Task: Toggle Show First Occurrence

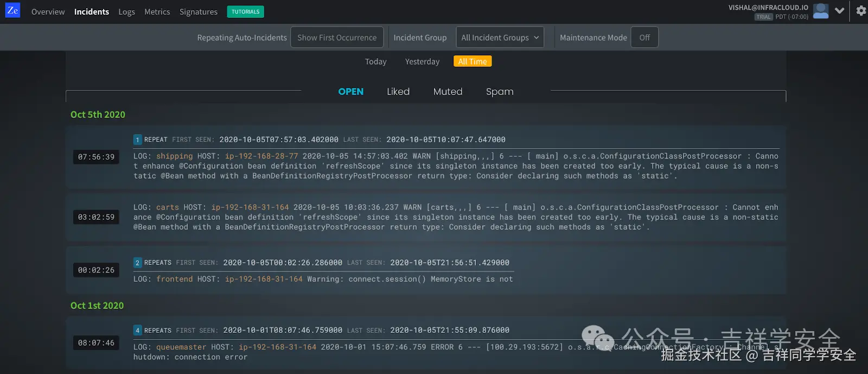Action: coord(337,37)
